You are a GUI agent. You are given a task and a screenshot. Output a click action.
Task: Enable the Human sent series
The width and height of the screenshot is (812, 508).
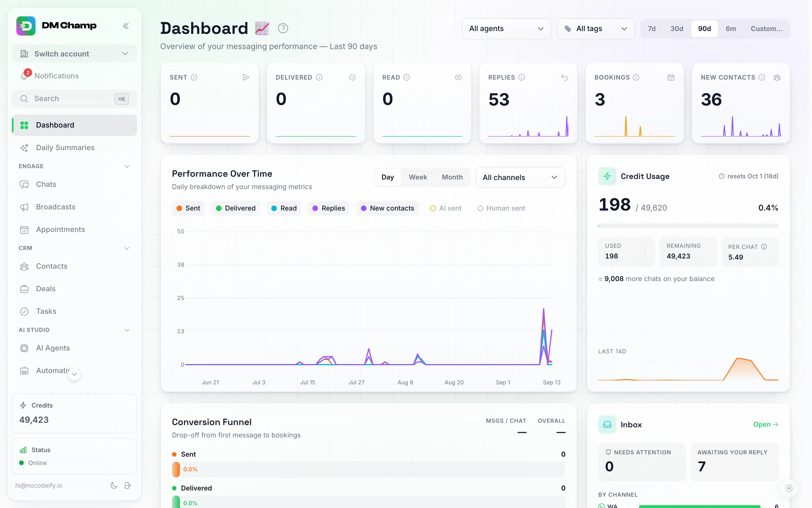(x=501, y=208)
